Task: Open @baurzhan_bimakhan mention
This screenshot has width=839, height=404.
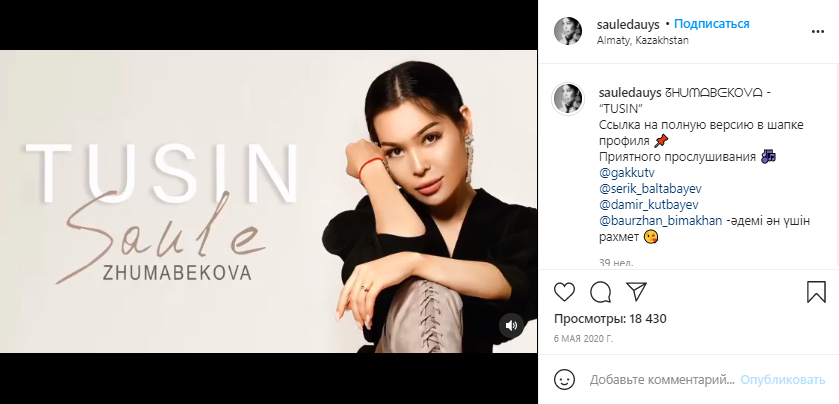Action: (661, 221)
